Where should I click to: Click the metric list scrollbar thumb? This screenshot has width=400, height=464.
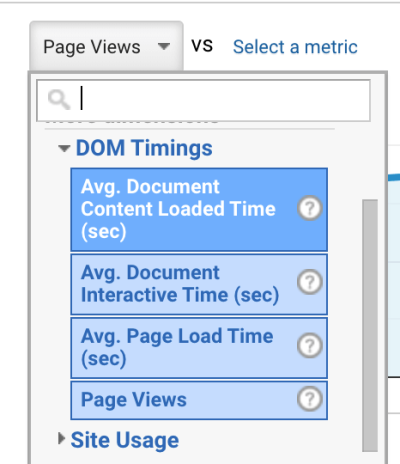[370, 326]
